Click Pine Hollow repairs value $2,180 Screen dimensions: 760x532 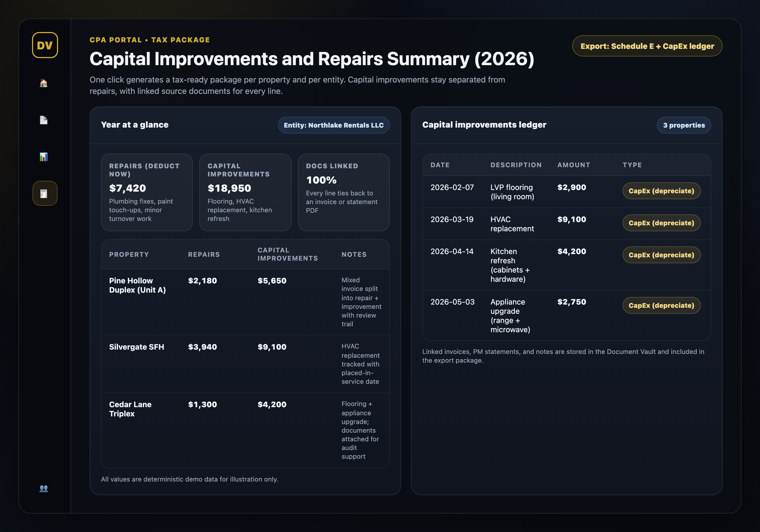coord(202,281)
